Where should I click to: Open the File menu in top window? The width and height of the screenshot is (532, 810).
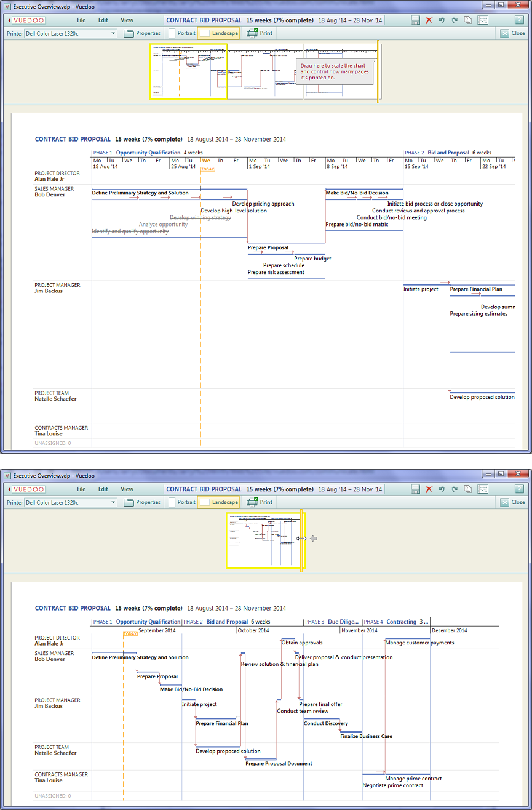tap(81, 20)
